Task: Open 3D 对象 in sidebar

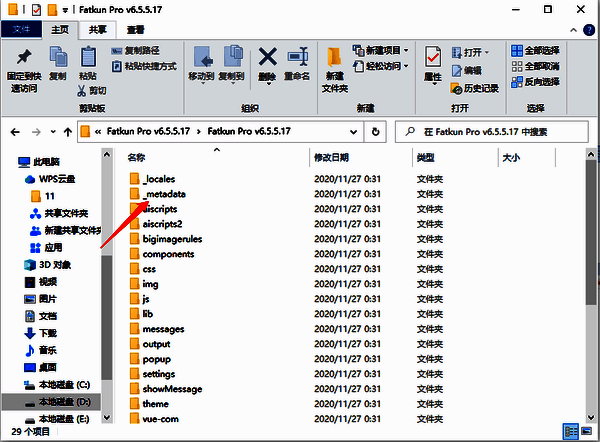Action: coord(47,265)
